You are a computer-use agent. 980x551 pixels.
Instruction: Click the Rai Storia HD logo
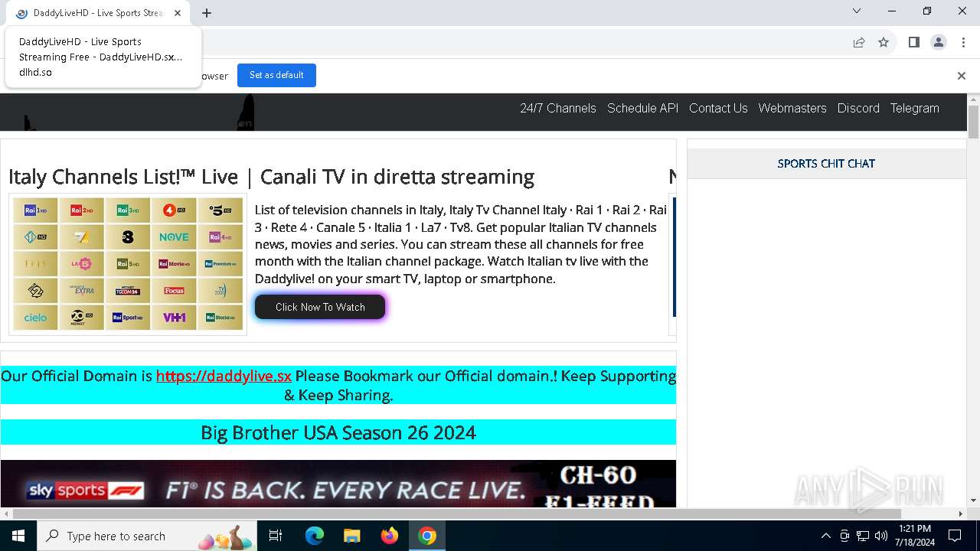coord(220,318)
